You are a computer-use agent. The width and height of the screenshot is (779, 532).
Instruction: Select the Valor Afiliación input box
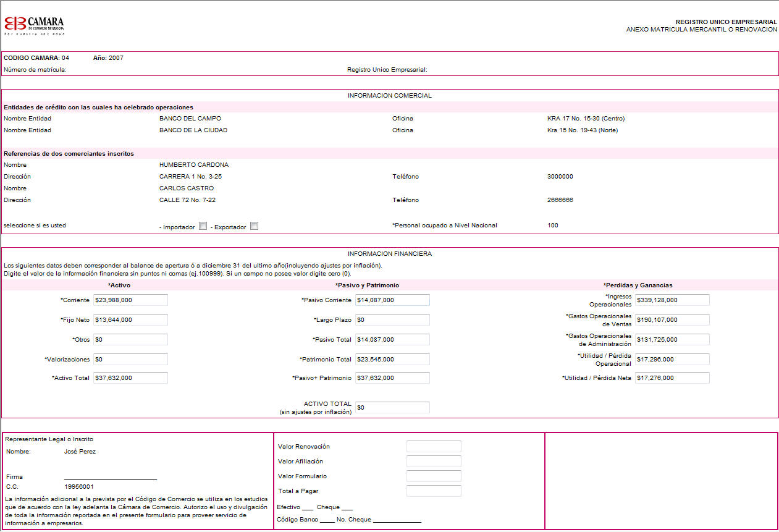point(434,461)
